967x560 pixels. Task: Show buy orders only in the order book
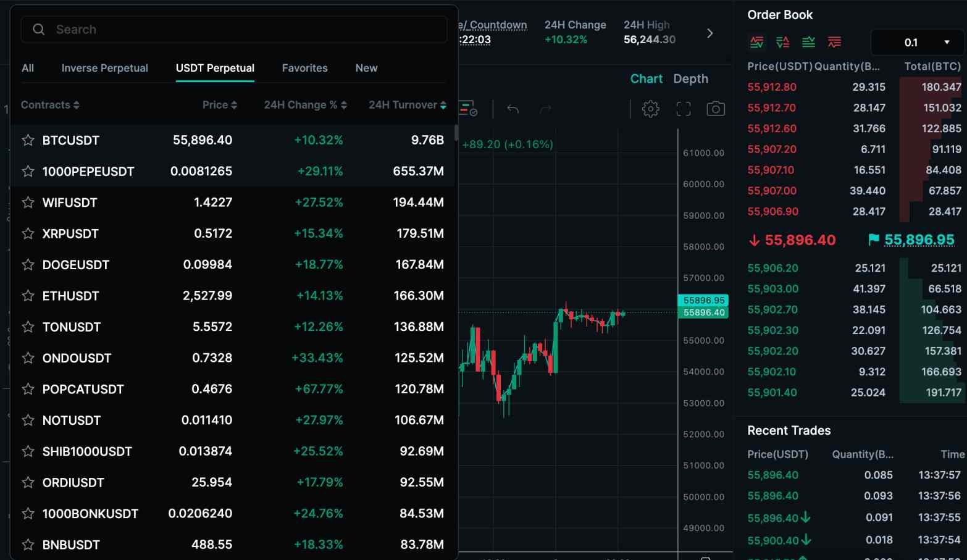pyautogui.click(x=808, y=42)
